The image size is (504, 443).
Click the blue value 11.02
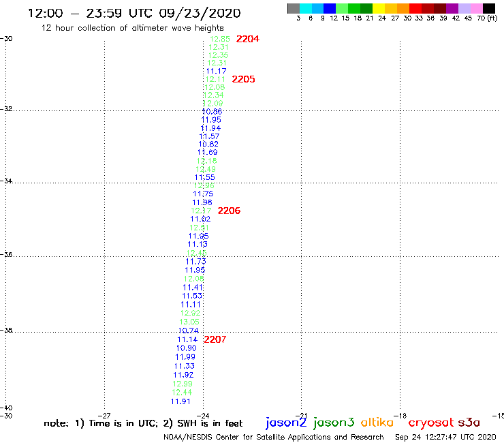pyautogui.click(x=200, y=219)
